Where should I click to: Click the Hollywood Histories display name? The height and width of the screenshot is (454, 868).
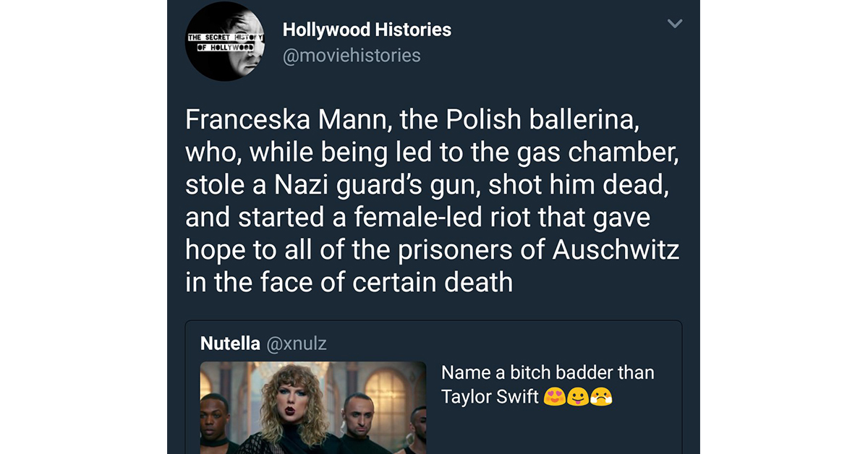(367, 30)
